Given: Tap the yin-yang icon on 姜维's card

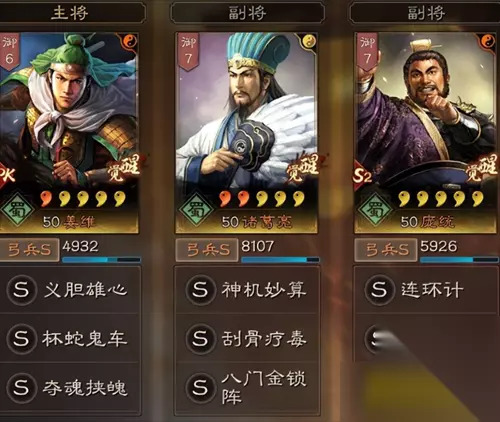Looking at the screenshot, I should click(x=130, y=41).
